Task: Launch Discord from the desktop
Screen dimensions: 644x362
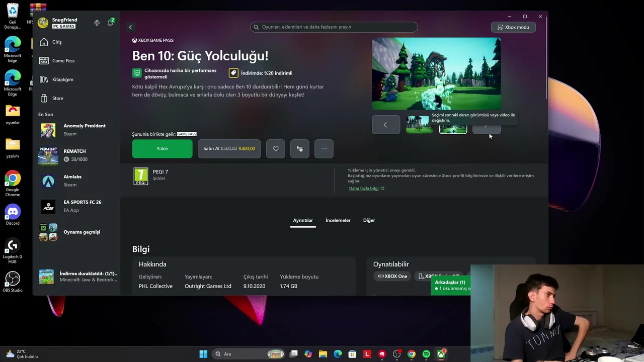Action: coord(13,215)
